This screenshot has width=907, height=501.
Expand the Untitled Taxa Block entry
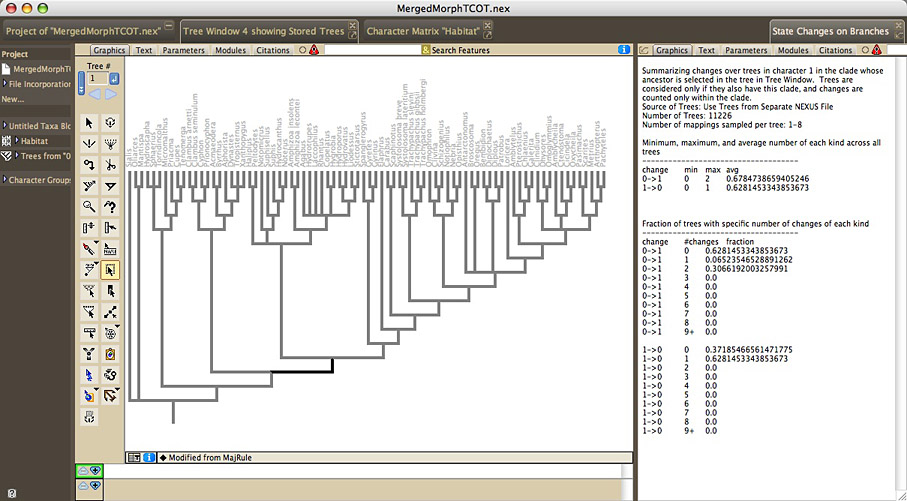(x=5, y=126)
